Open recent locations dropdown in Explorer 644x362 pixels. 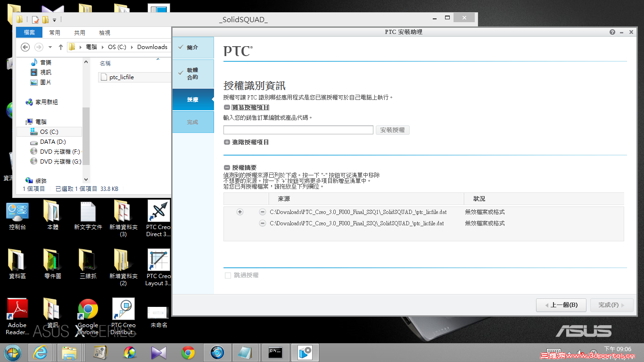tap(50, 47)
